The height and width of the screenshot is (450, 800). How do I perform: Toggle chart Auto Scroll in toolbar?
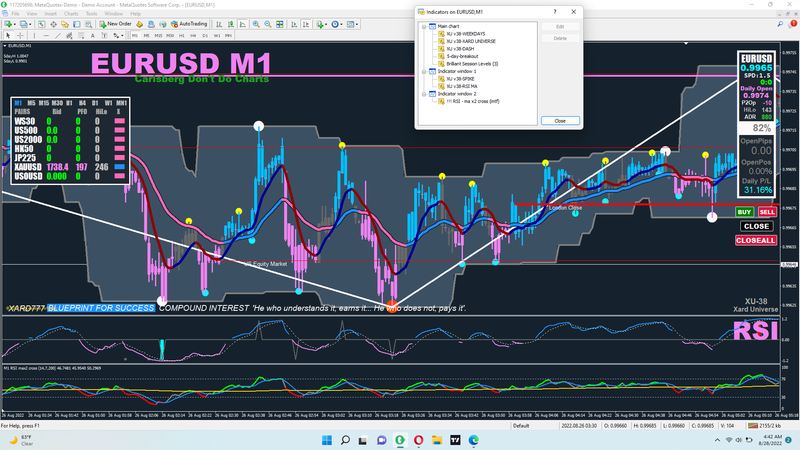[x=294, y=24]
